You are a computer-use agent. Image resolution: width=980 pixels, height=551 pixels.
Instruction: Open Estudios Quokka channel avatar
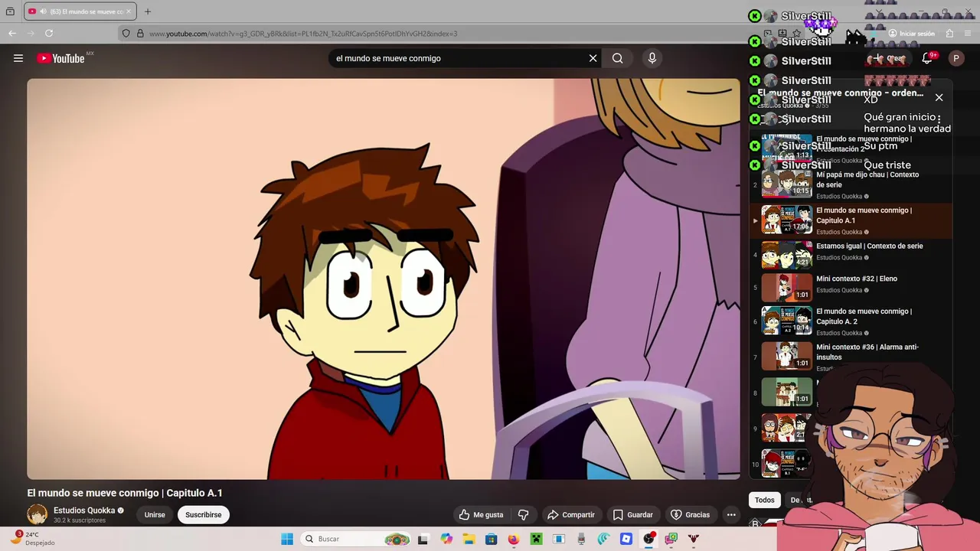(37, 514)
